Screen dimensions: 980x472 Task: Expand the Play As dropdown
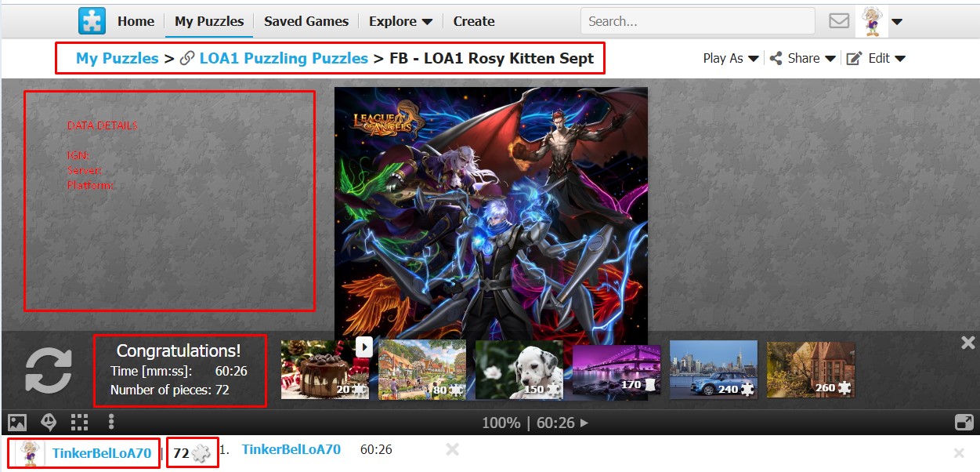tap(731, 58)
